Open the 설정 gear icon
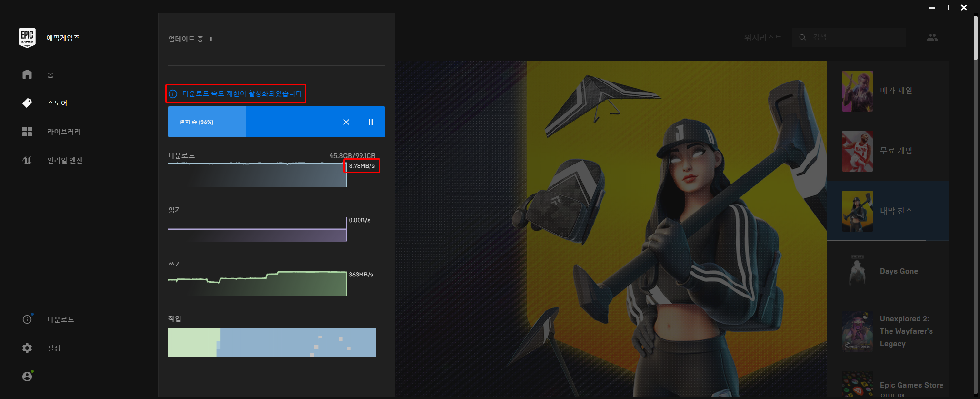The image size is (980, 399). point(27,348)
